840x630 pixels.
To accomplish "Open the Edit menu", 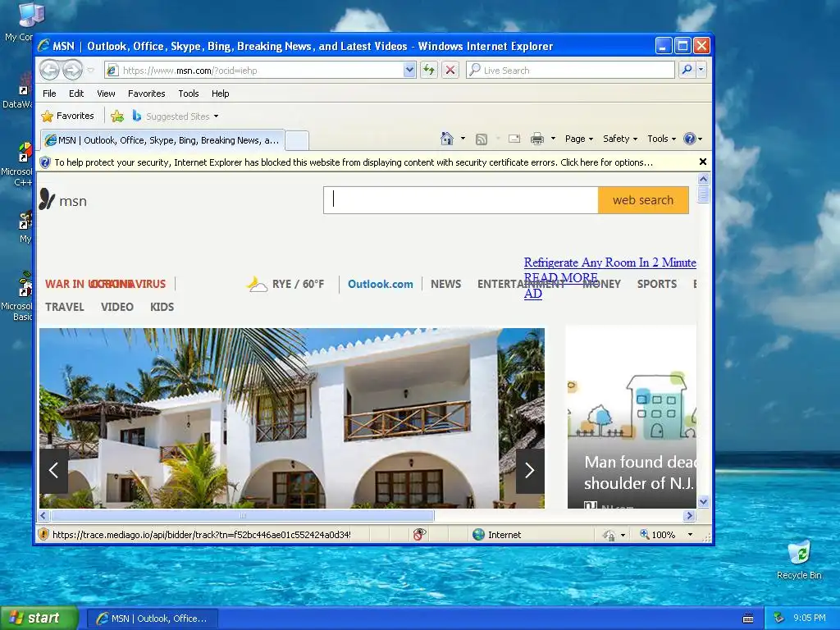I will coord(76,94).
